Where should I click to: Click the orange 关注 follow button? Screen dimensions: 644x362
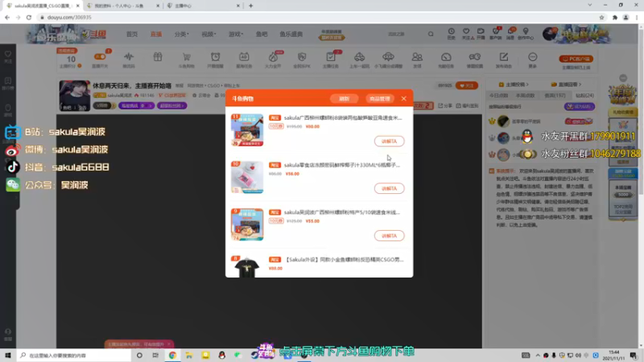click(x=467, y=85)
